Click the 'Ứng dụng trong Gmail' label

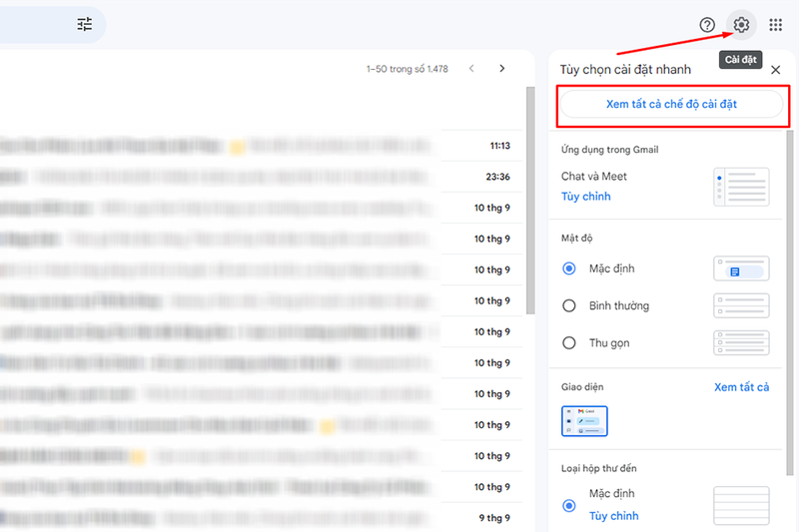609,150
